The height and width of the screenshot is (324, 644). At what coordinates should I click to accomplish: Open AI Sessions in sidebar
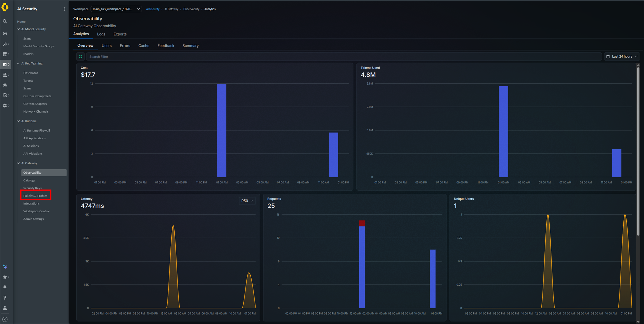click(31, 146)
